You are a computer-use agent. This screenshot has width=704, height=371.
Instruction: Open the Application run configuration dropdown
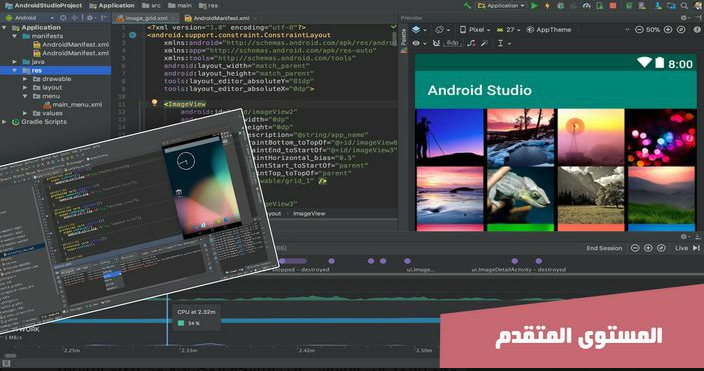(x=502, y=6)
